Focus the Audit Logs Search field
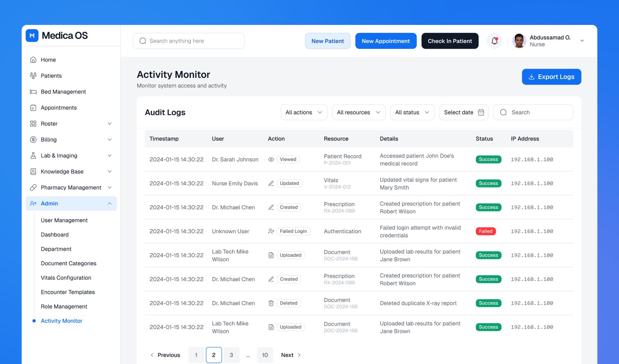The image size is (619, 364). click(x=533, y=112)
